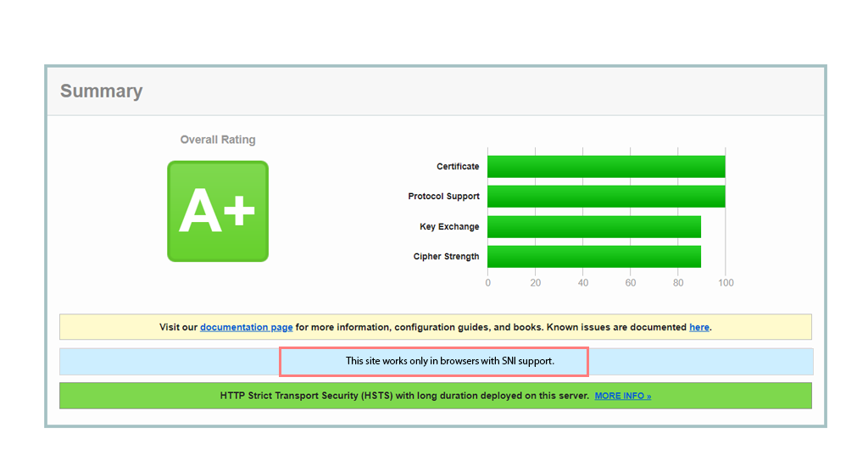868x466 pixels.
Task: Select the Cipher Strength score bar
Action: 593,257
